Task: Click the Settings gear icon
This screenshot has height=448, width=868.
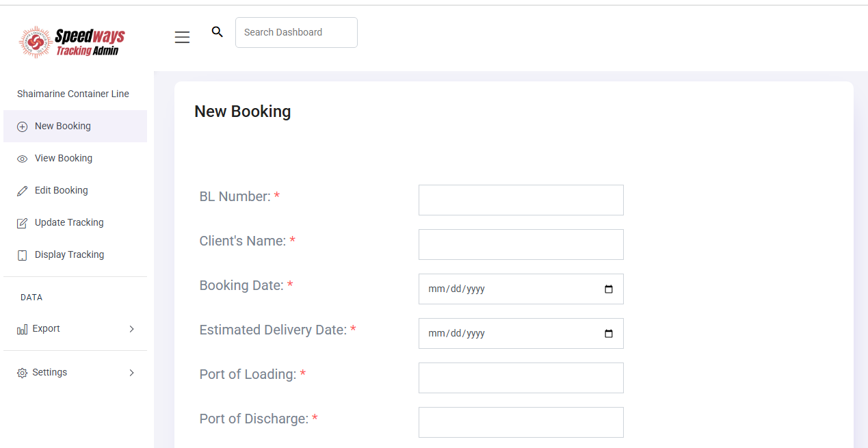Action: point(22,373)
